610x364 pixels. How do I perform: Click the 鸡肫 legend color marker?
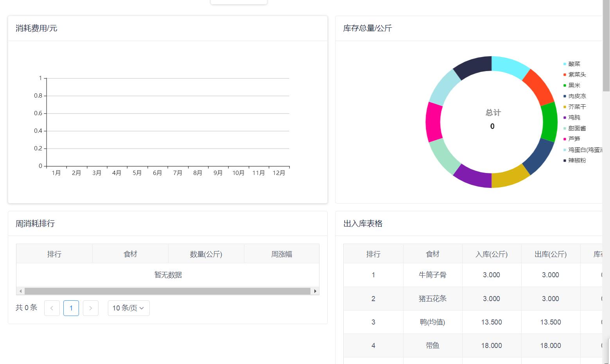(x=565, y=118)
